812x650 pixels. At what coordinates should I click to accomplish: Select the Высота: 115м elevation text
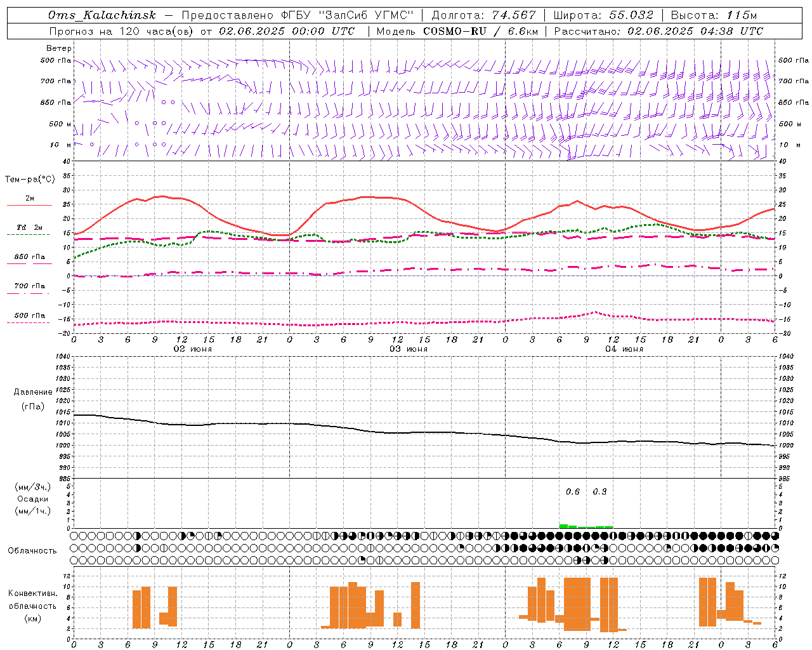(714, 15)
